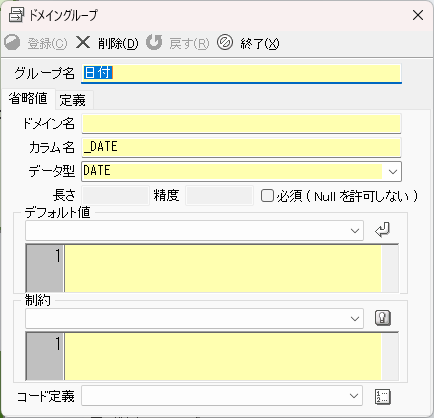The width and height of the screenshot is (434, 418).
Task: Click the 登録(C) register icon
Action: coord(12,43)
